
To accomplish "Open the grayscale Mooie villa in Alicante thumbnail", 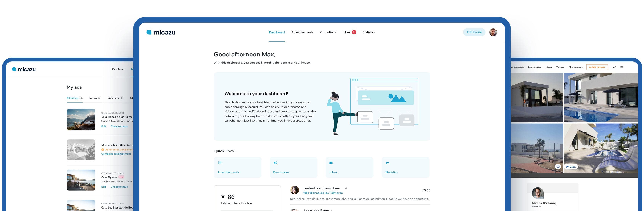I will [81, 150].
